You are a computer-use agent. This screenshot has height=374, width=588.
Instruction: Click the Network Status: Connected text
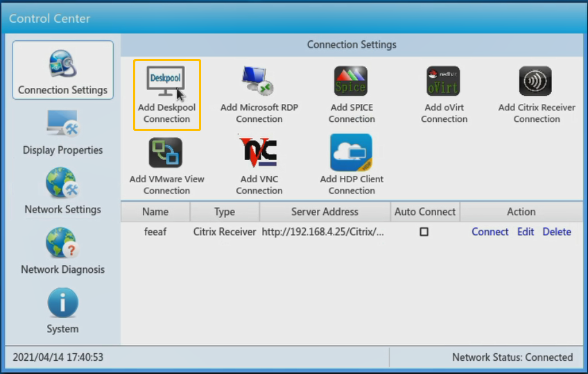click(512, 357)
